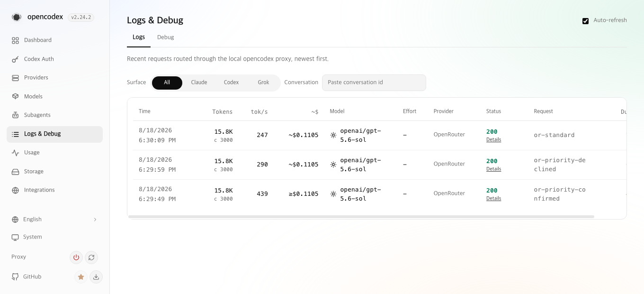
Task: Click the Subagents robot icon
Action: (15, 115)
